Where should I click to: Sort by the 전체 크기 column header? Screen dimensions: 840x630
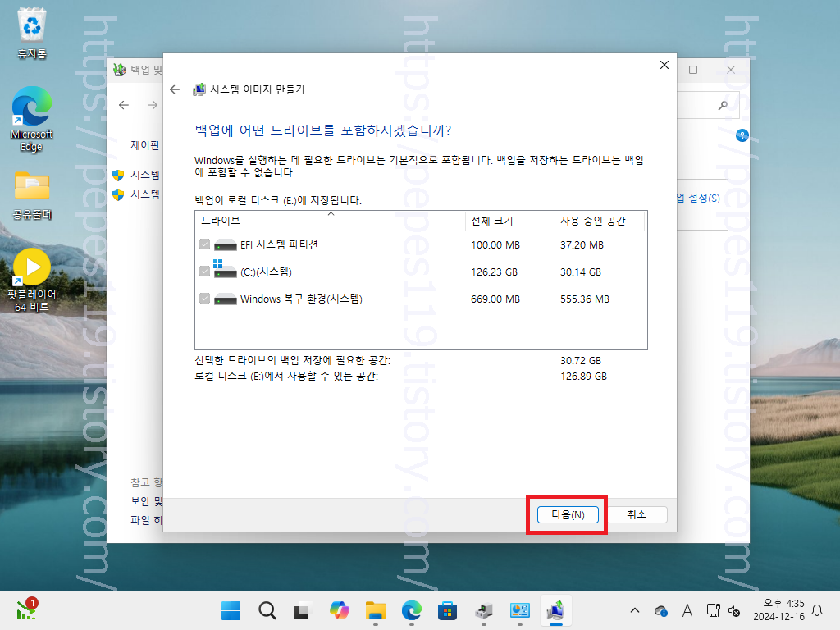[x=510, y=221]
